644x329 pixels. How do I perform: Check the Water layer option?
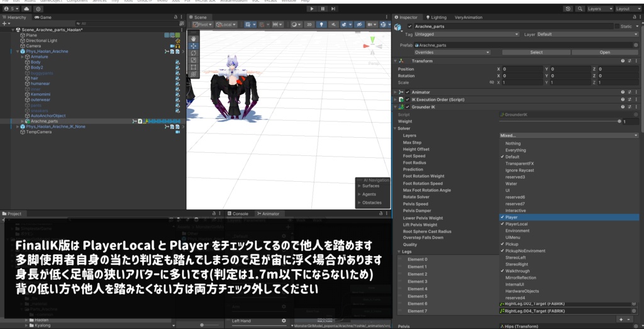569,184
